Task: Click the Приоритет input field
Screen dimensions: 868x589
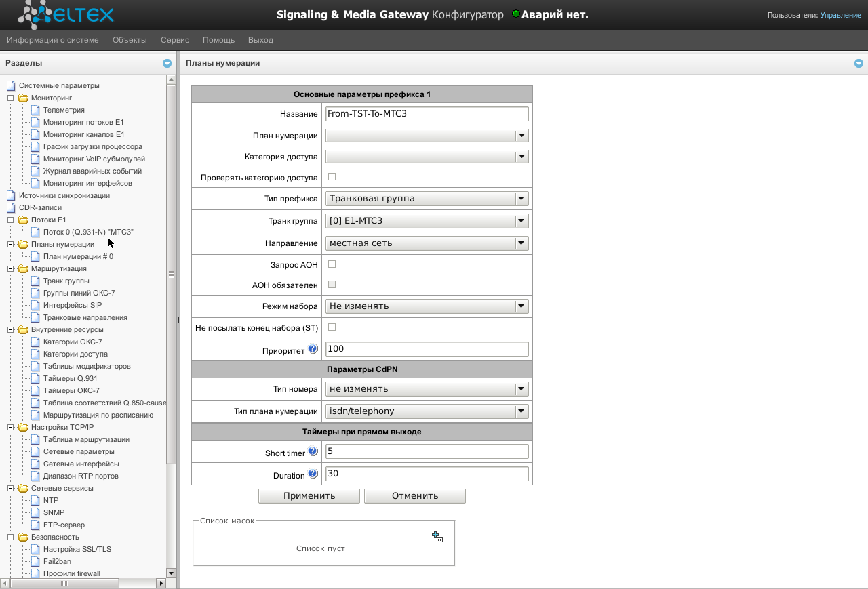Action: tap(427, 349)
